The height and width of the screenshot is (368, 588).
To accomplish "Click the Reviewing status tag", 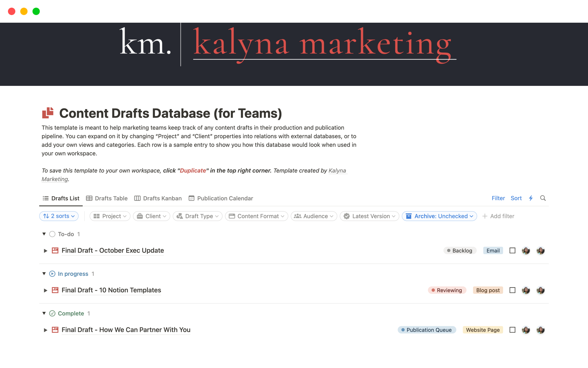I will 447,290.
